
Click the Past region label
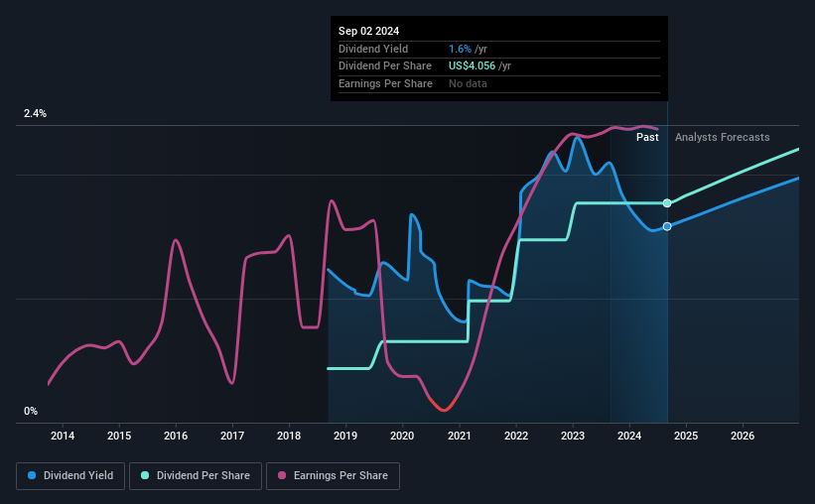(647, 137)
